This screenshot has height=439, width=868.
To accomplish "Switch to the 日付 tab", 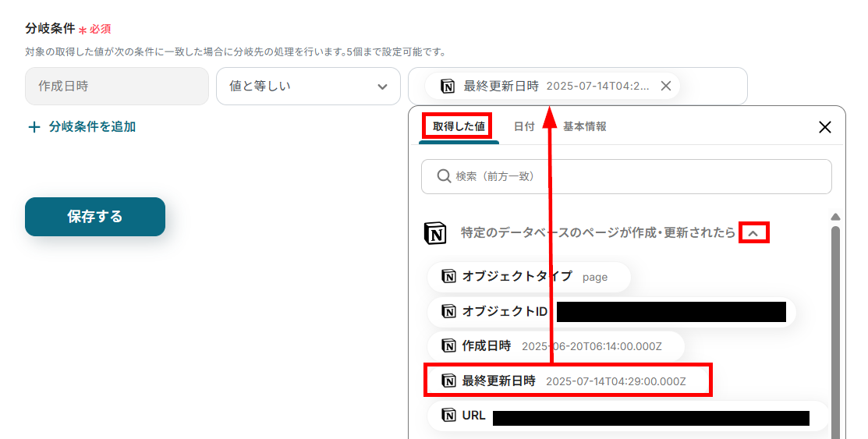I will (x=524, y=126).
